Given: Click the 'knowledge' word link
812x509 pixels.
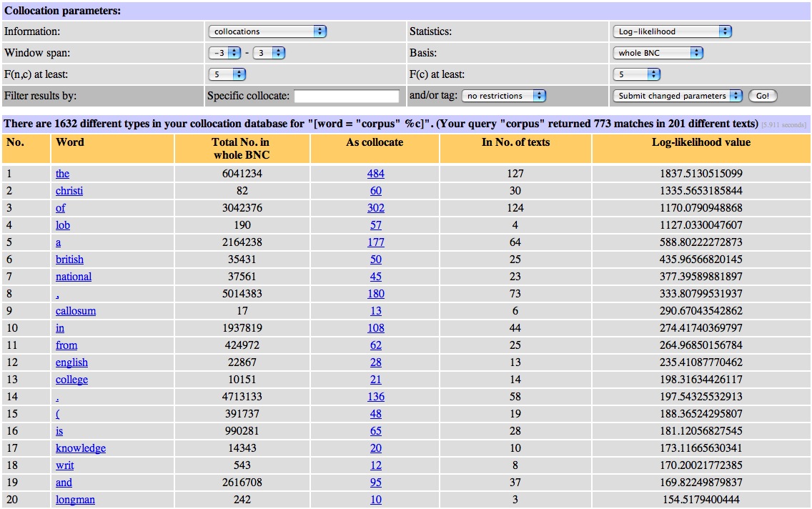Looking at the screenshot, I should click(81, 448).
